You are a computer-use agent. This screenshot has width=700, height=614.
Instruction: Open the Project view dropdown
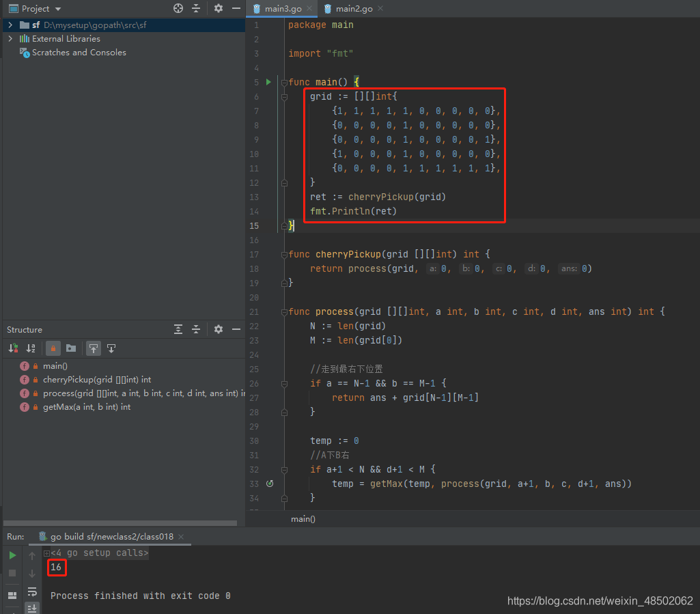(58, 9)
